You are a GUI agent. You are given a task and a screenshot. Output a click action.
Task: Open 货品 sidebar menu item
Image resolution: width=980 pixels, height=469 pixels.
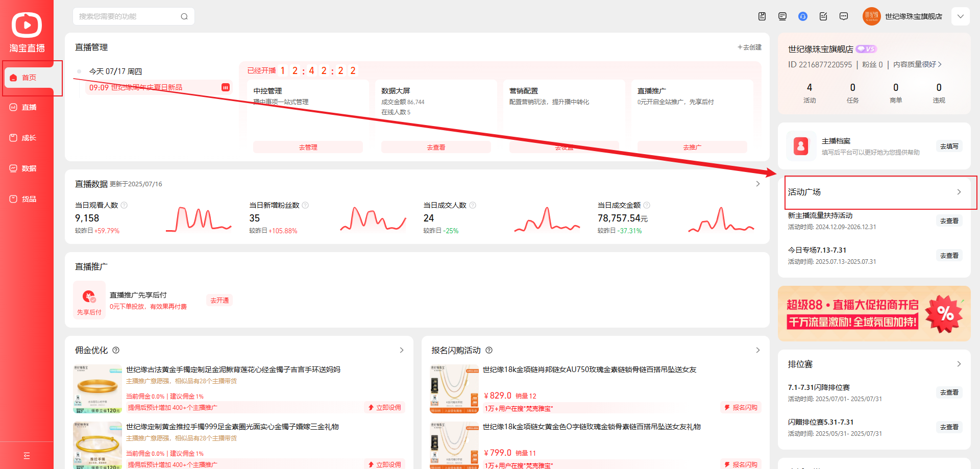[29, 199]
